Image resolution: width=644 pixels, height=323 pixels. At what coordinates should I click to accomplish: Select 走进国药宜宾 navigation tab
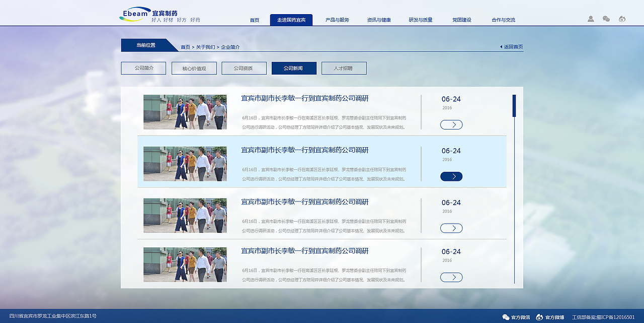tap(291, 20)
